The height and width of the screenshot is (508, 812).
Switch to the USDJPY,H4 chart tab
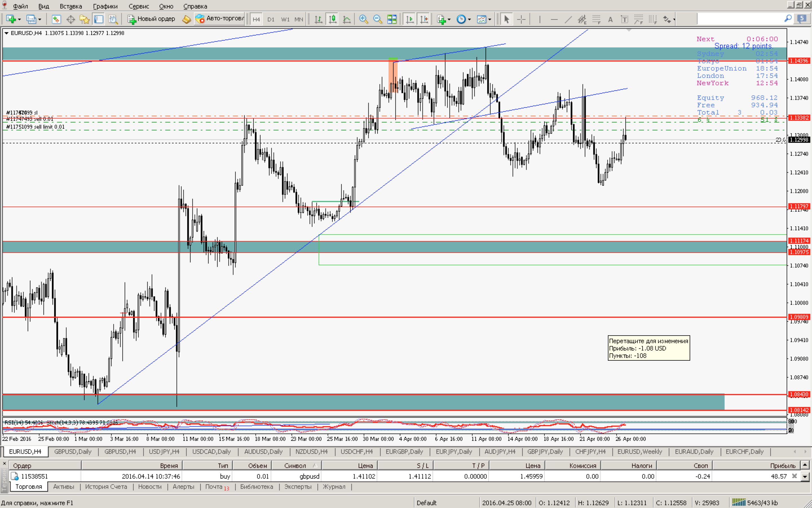click(x=164, y=452)
